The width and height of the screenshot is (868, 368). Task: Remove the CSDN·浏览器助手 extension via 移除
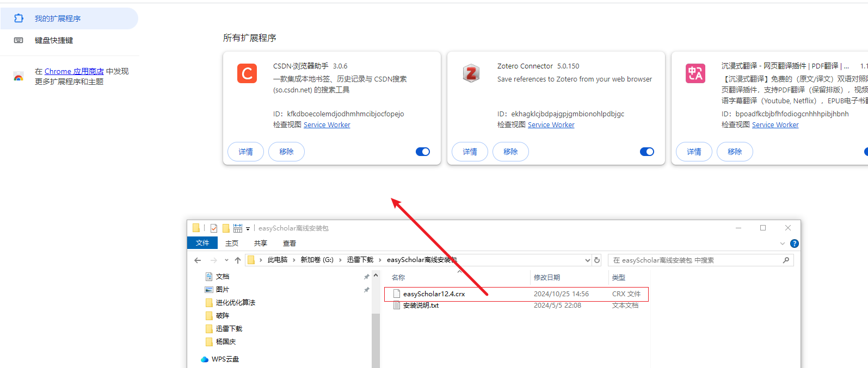286,152
